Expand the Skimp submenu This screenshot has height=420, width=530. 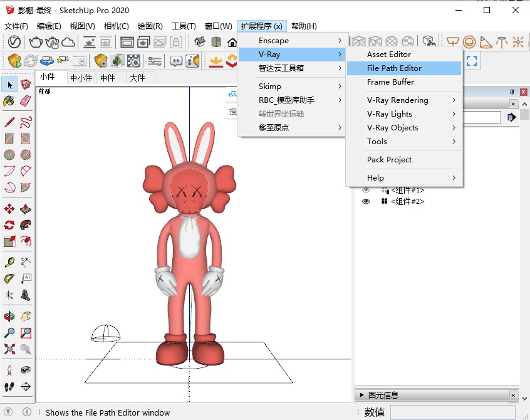(x=292, y=87)
